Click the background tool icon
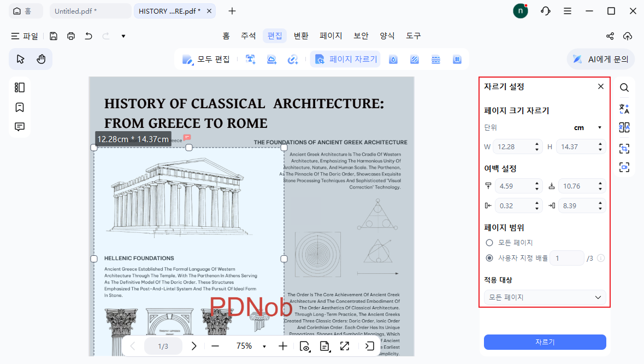 415,60
